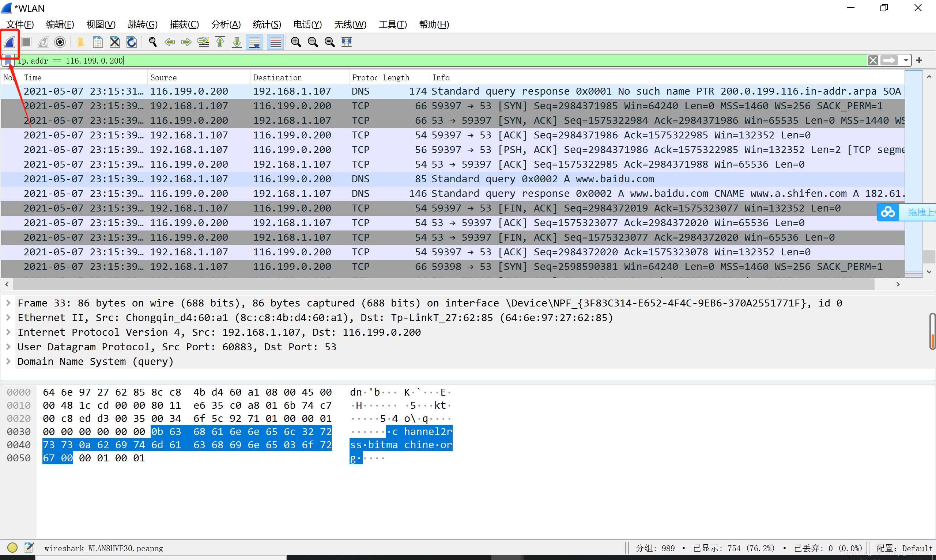Viewport: 936px width, 560px height.
Task: Apply display filter with arrow button
Action: pos(888,60)
